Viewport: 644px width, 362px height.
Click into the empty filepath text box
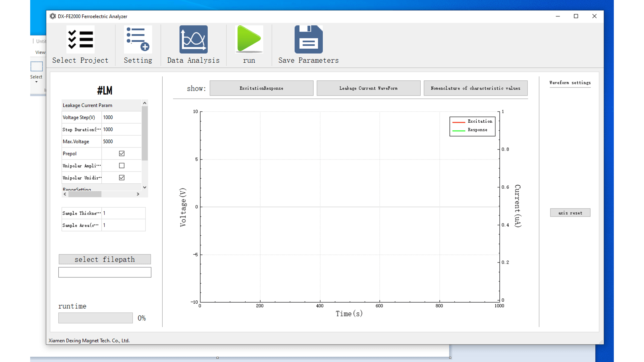[104, 272]
